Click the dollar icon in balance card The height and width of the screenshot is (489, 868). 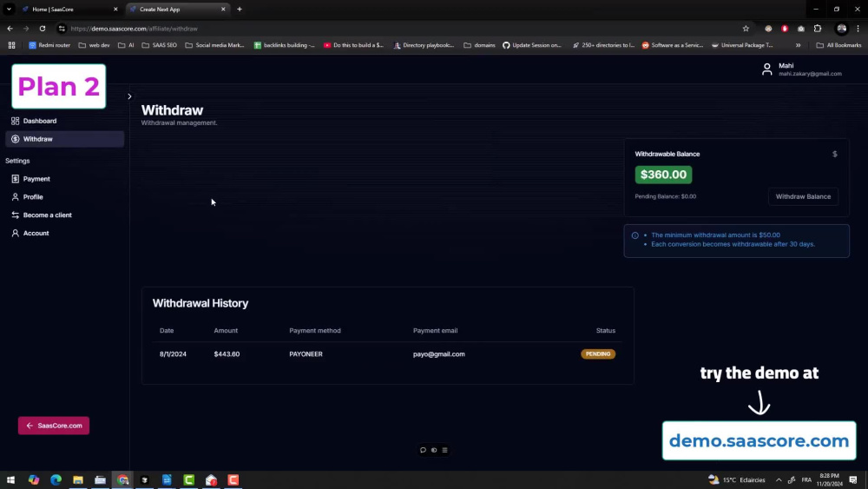click(x=835, y=154)
